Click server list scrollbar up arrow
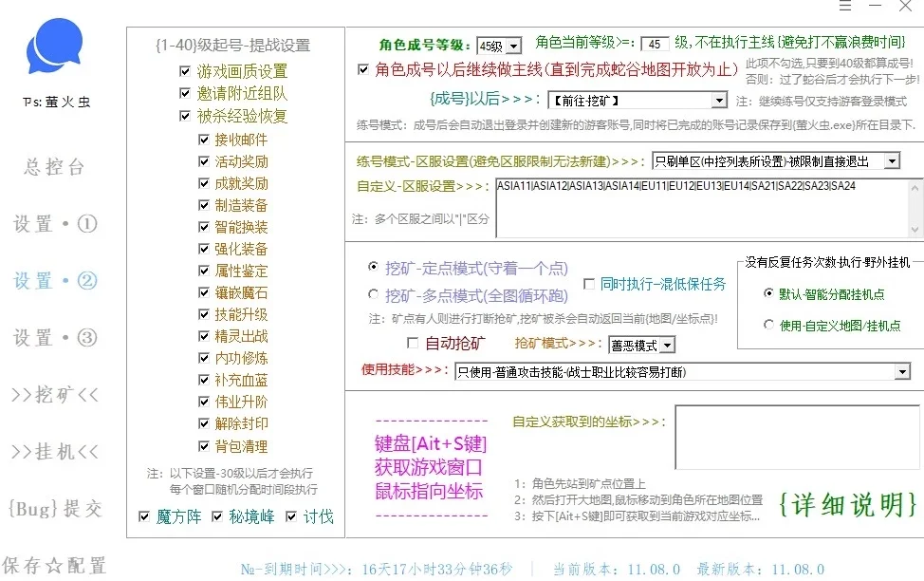This screenshot has height=581, width=924. (x=915, y=188)
